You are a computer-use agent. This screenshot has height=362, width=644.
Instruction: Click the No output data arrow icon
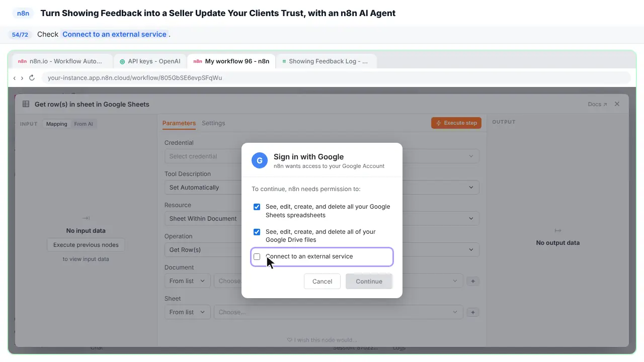pyautogui.click(x=558, y=230)
